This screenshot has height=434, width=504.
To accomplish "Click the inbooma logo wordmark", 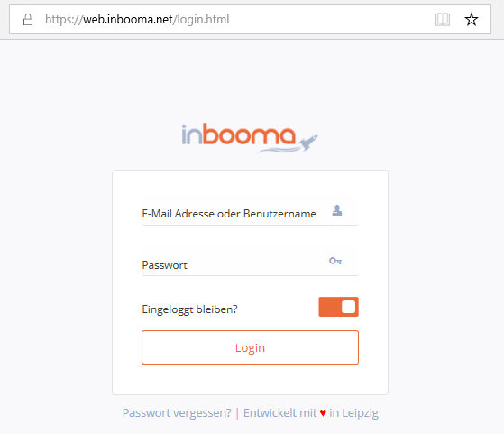I will (238, 134).
